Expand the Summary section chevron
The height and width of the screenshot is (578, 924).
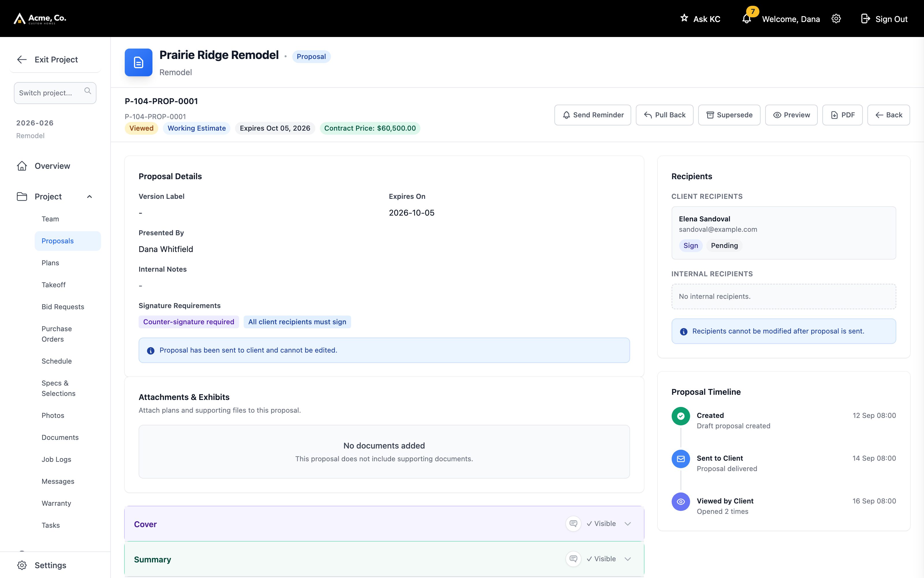tap(628, 559)
